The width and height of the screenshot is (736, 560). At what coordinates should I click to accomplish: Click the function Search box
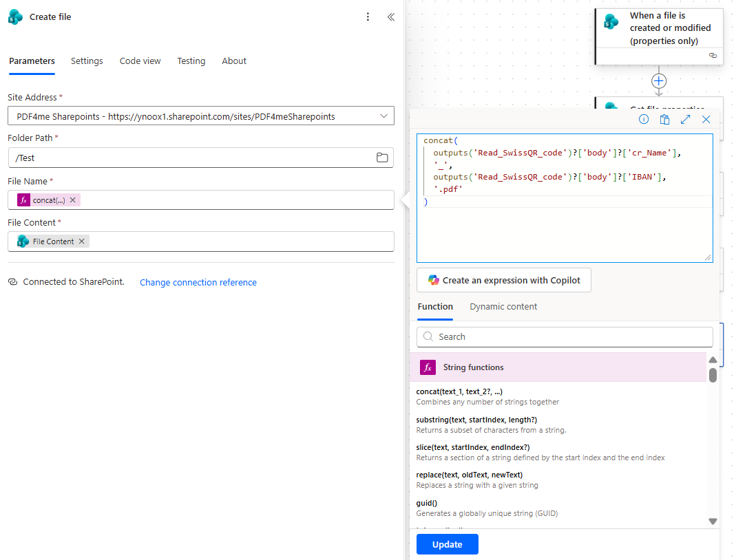[565, 336]
